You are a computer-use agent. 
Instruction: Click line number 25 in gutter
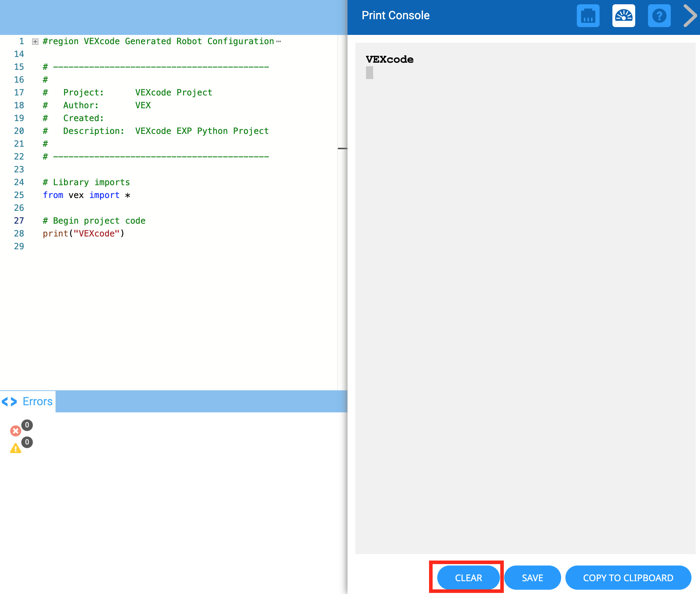click(x=19, y=195)
